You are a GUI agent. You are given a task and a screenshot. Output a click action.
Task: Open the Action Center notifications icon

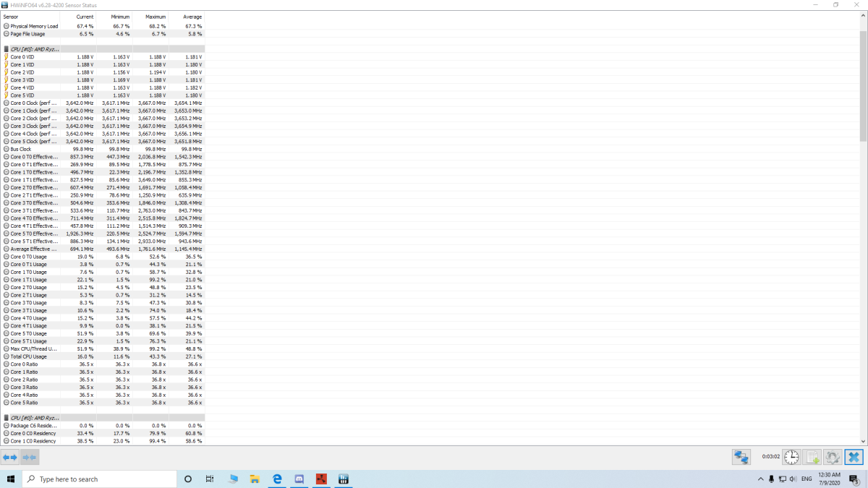pos(856,479)
